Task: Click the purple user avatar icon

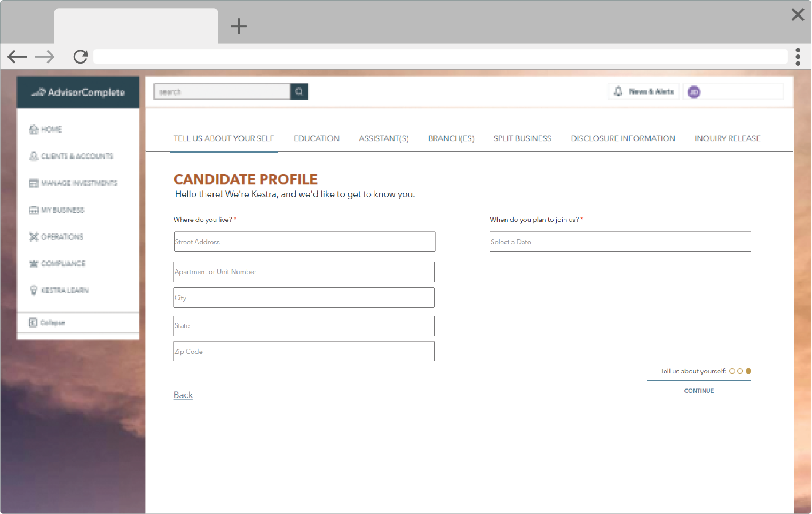Action: pos(694,92)
